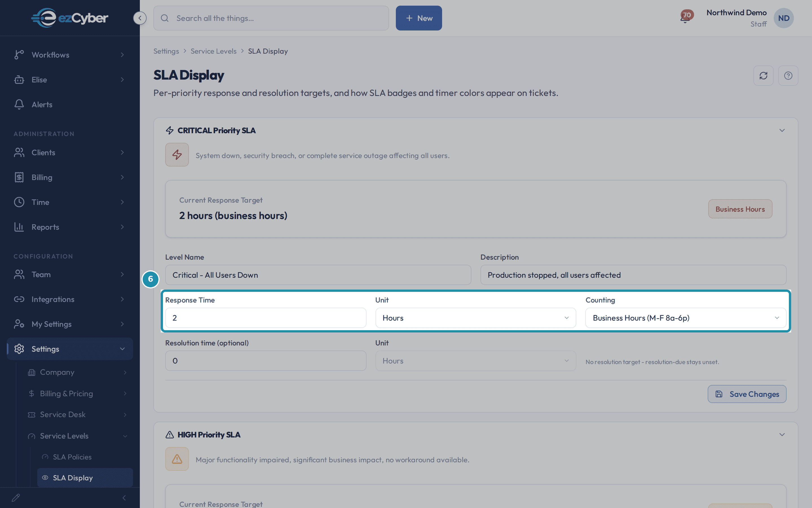The width and height of the screenshot is (812, 508).
Task: Expand the Workflows menu chevron
Action: [122, 55]
